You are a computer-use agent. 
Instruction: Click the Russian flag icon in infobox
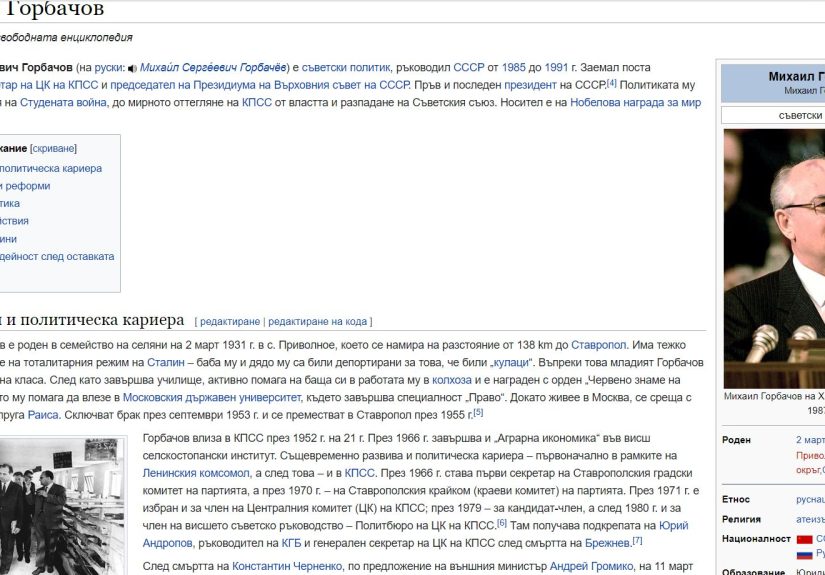point(805,553)
